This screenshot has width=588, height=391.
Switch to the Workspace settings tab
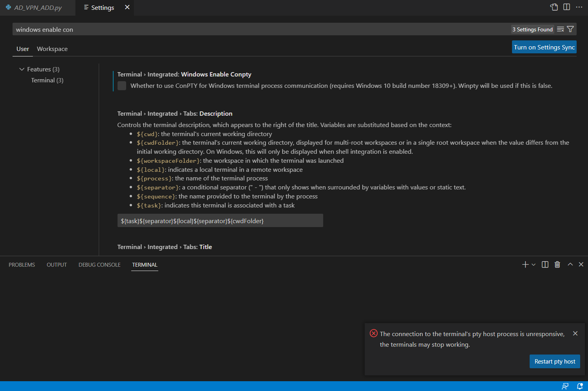tap(52, 49)
